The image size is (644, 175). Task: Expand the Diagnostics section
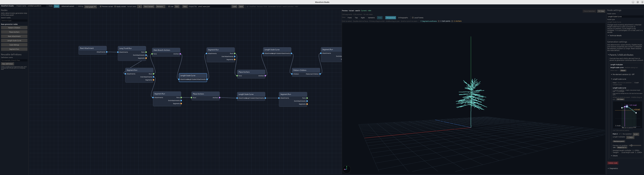coord(613,168)
